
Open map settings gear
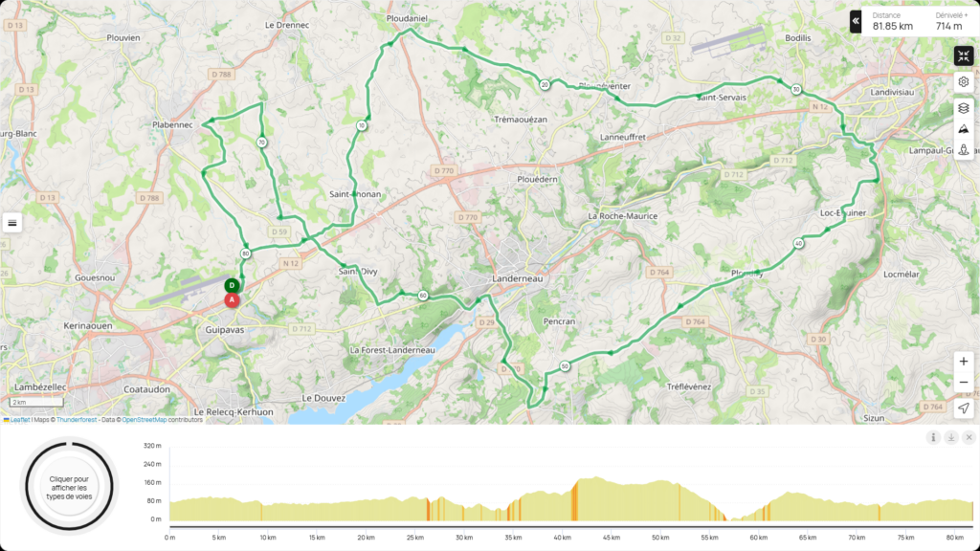pyautogui.click(x=963, y=82)
